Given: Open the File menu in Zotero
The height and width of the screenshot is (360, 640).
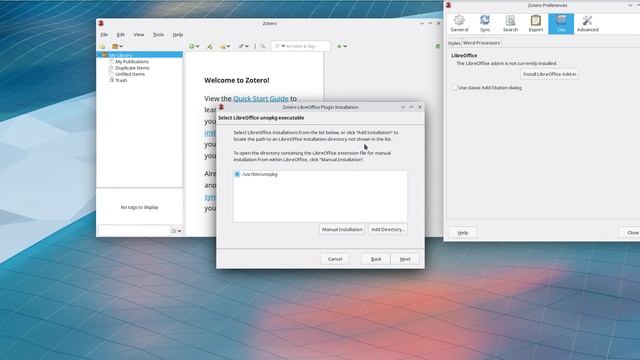Looking at the screenshot, I should (x=104, y=35).
